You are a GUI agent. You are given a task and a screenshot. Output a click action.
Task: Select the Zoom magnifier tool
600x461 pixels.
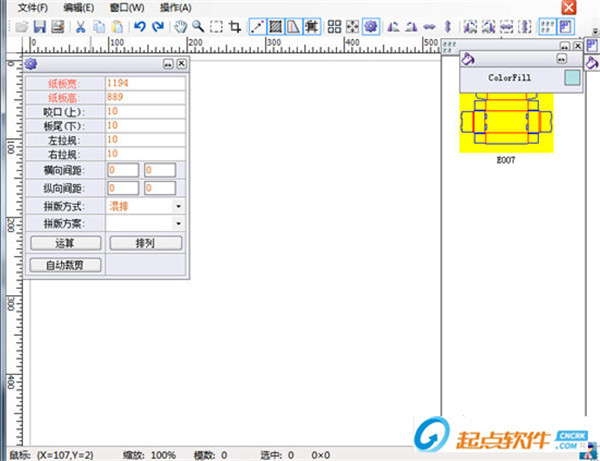(x=198, y=26)
